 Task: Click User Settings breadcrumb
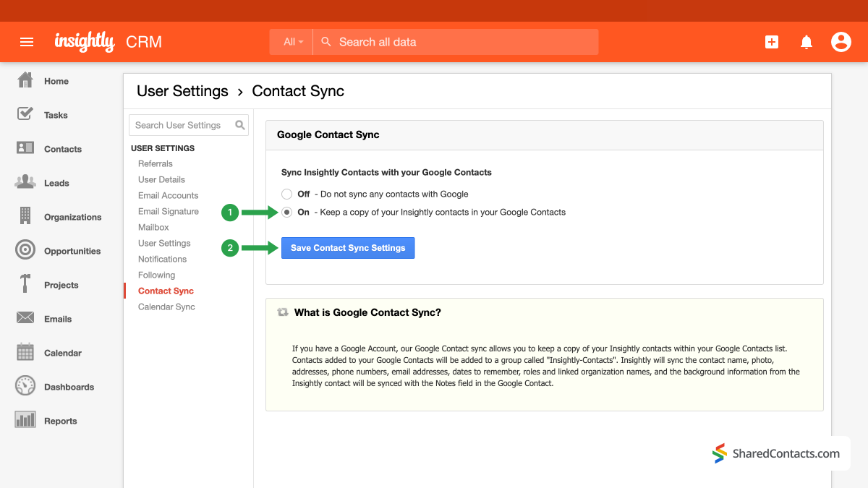click(x=182, y=91)
